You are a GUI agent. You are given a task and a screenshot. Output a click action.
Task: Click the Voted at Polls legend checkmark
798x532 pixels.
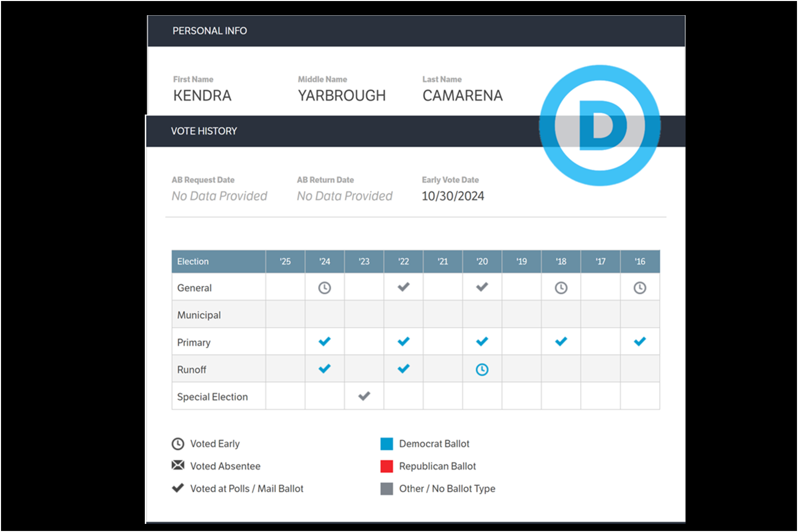[178, 488]
